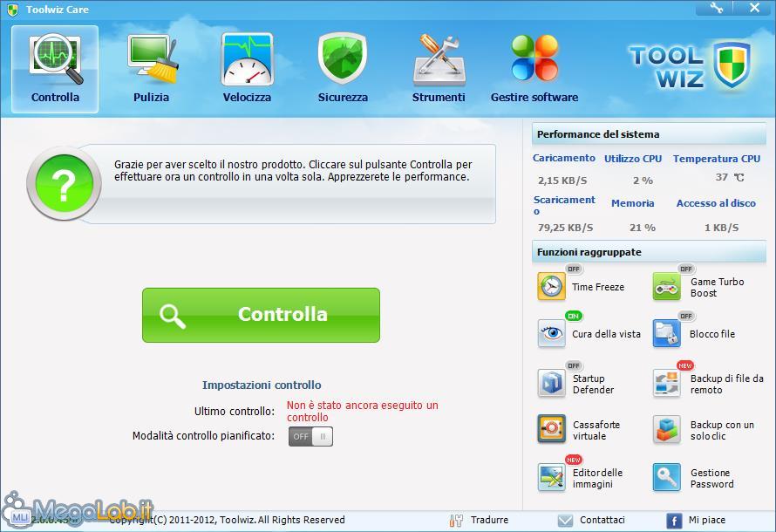Switch to the Pulizia tab
Screen dimensions: 776x532
click(x=151, y=69)
